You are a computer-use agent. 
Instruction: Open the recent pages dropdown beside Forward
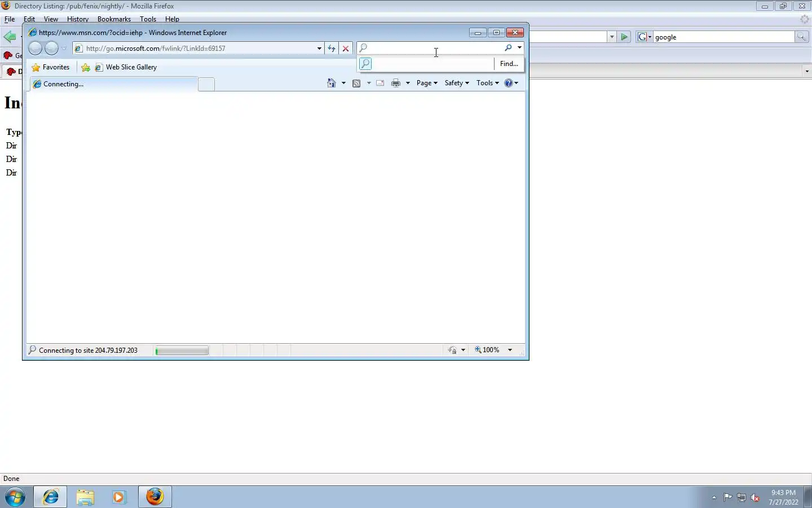pos(64,49)
